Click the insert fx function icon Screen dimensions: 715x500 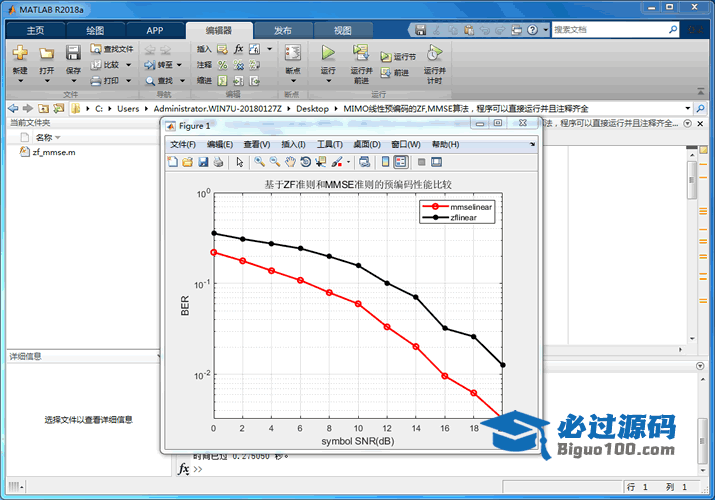pyautogui.click(x=238, y=49)
